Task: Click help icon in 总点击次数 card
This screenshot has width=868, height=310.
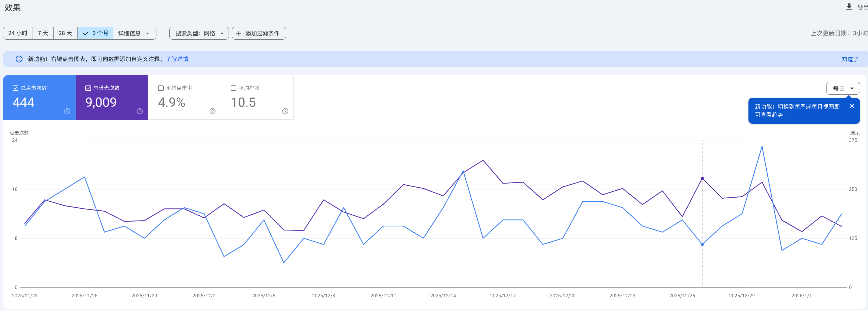Action: click(x=67, y=111)
